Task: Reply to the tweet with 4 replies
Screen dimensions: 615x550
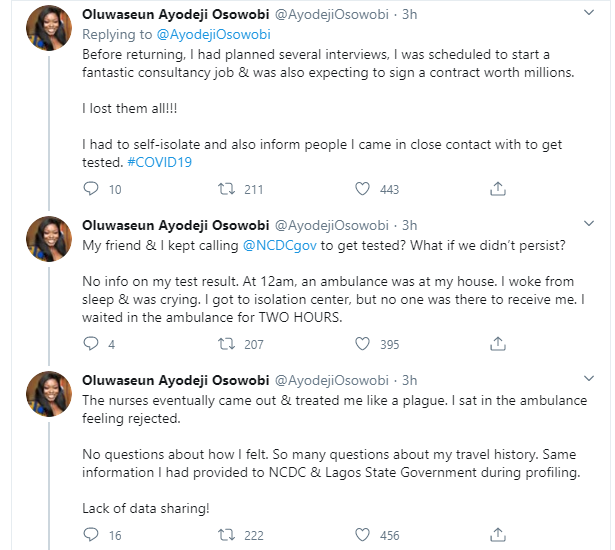Action: coord(91,344)
